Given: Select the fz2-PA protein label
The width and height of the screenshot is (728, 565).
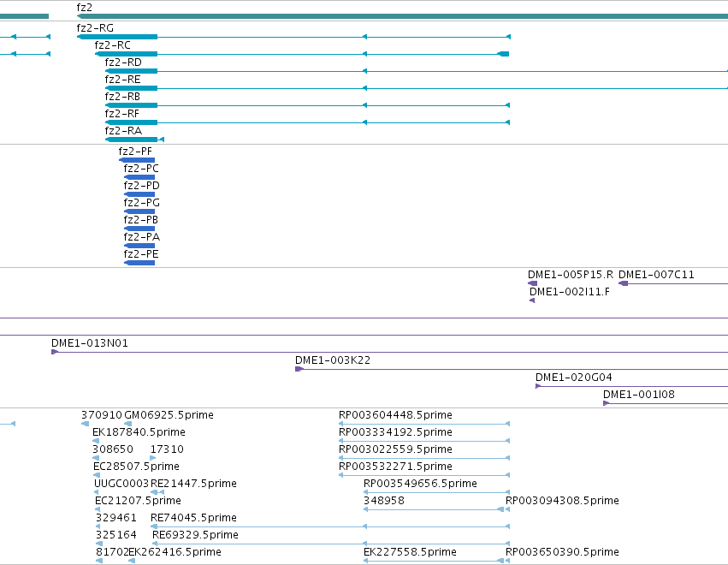Looking at the screenshot, I should point(142,237).
